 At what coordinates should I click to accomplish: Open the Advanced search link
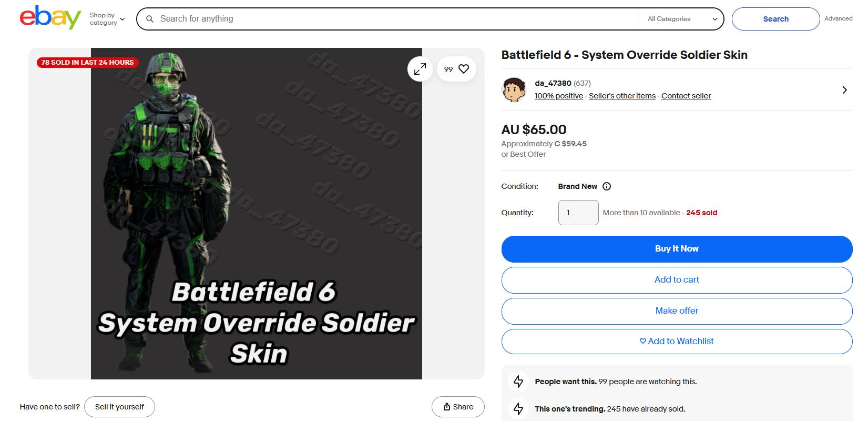pos(838,18)
